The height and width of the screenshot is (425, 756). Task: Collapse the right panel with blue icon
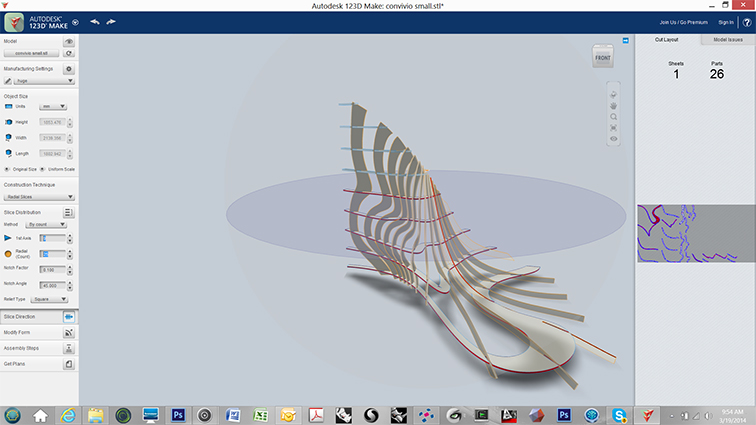click(625, 41)
